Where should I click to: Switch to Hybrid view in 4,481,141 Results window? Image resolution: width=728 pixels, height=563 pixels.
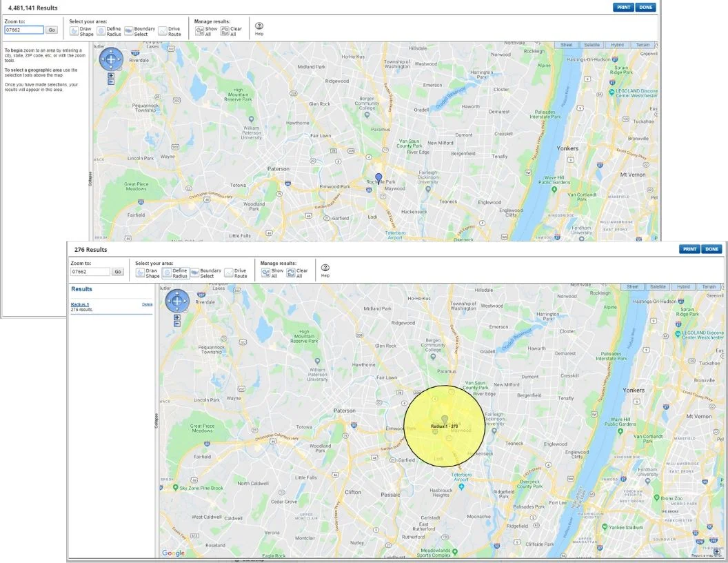coord(617,45)
